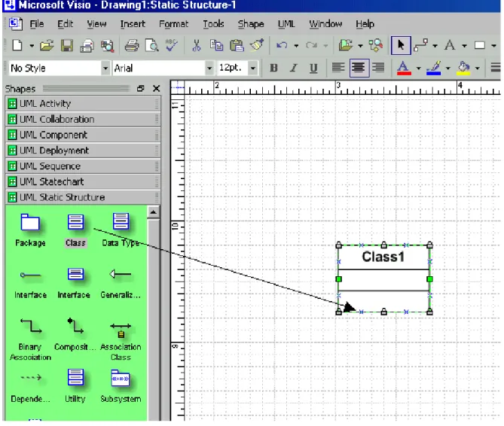Select the Data Type shape

(x=121, y=230)
